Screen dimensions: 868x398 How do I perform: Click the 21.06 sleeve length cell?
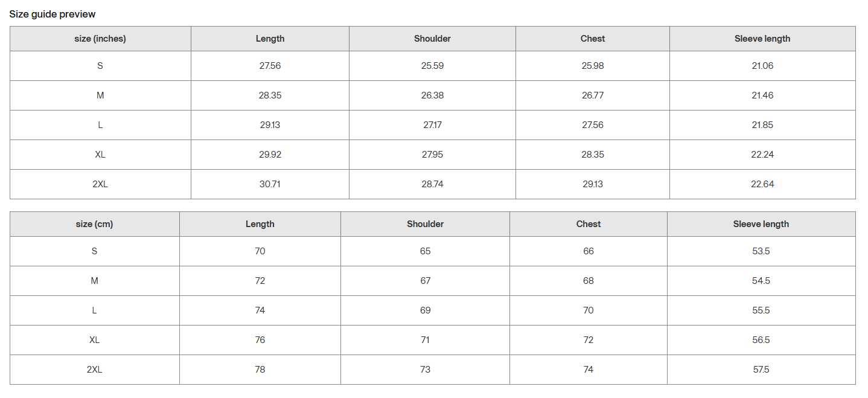pos(762,66)
